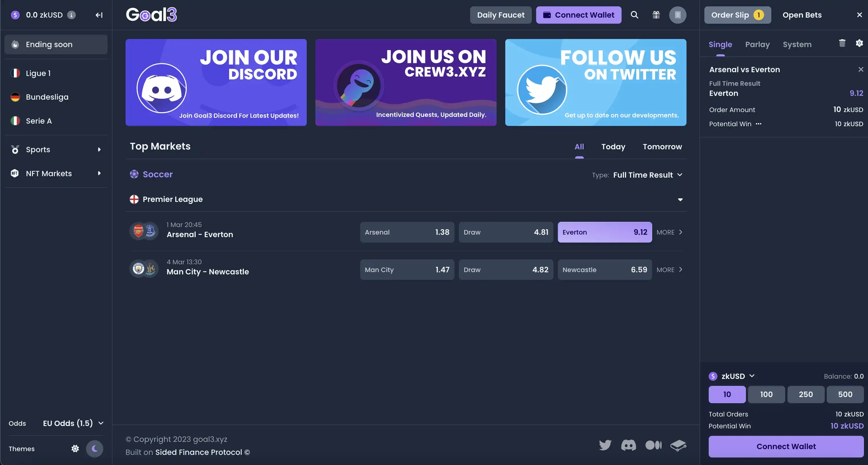The width and height of the screenshot is (868, 465).
Task: Open the Medium footer icon
Action: 653,445
